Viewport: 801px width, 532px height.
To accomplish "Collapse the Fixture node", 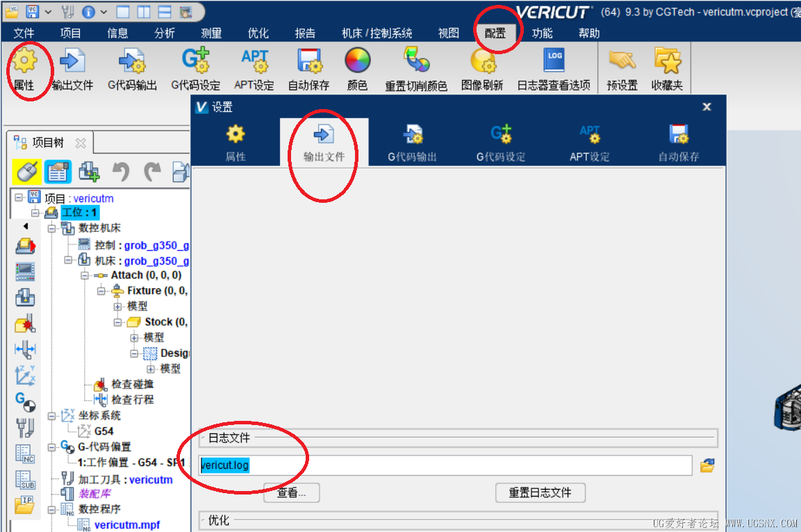I will 101,290.
